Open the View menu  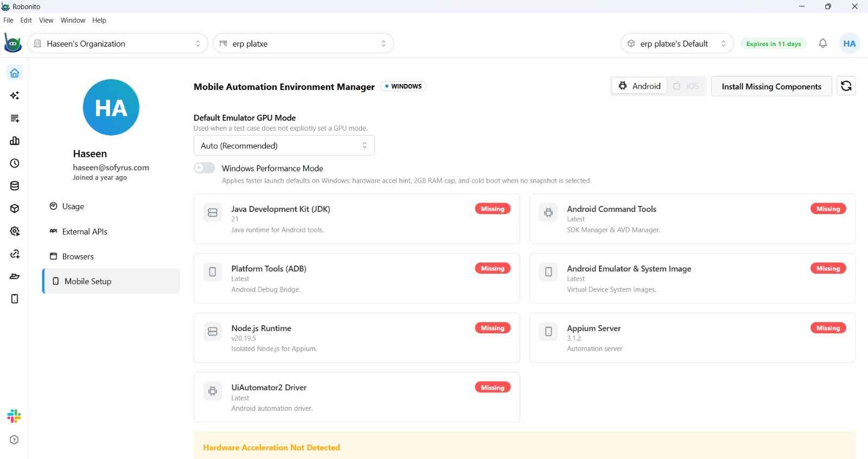46,20
